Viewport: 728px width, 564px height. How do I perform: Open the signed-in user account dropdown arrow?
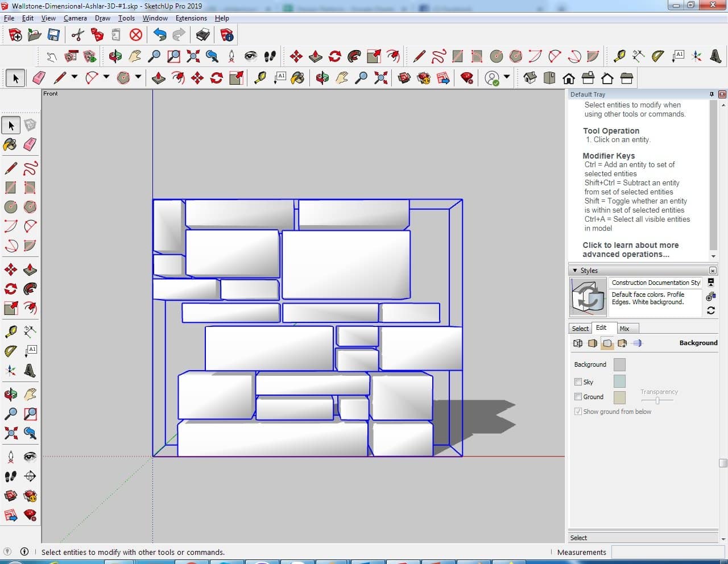(x=506, y=77)
